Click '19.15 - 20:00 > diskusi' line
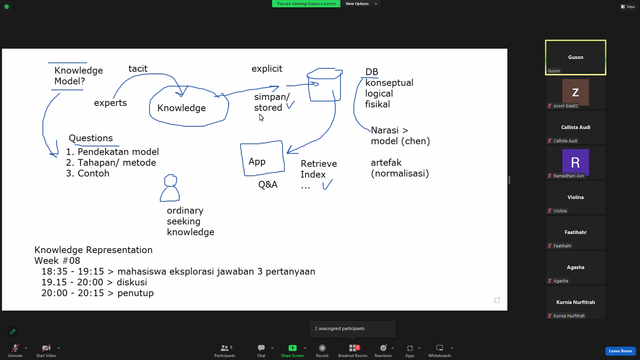Screen dimensions: 640x360 click(94, 282)
